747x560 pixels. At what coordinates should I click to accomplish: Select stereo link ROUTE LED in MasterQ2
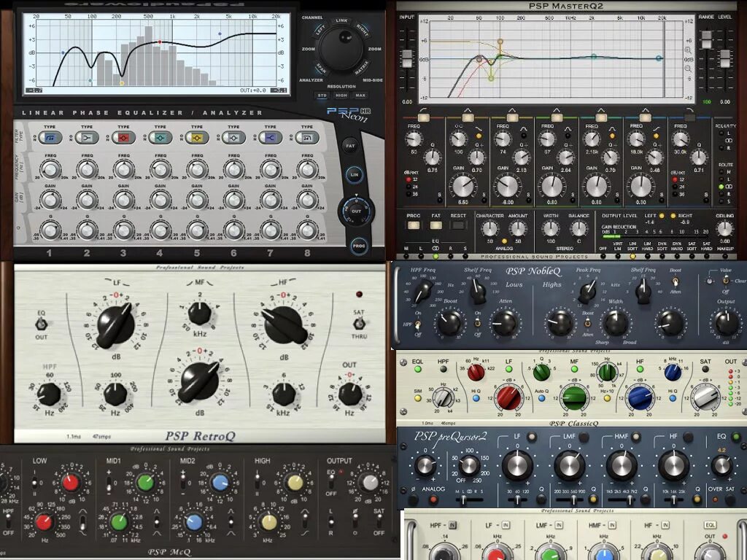pos(721,187)
